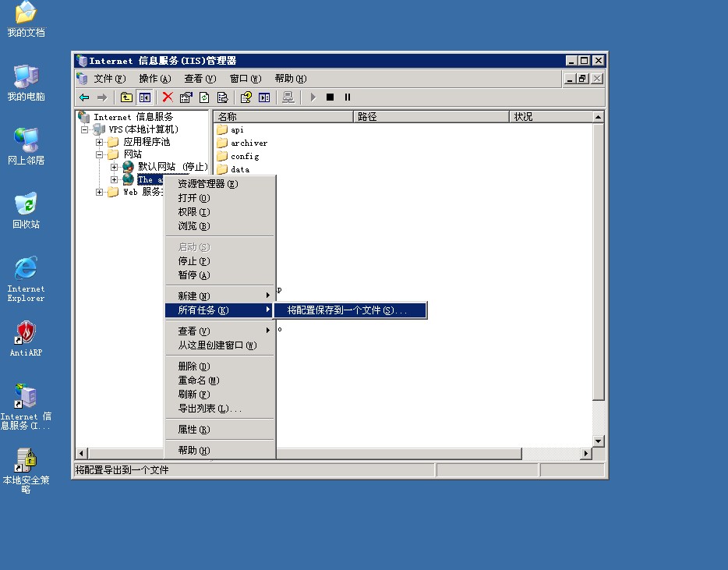Viewport: 728px width, 570px height.
Task: Open context menu's 查看 (V) submenu
Action: pyautogui.click(x=220, y=331)
